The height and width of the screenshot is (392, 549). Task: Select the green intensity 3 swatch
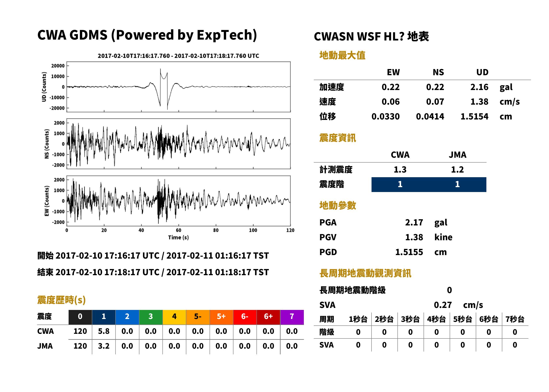click(151, 317)
